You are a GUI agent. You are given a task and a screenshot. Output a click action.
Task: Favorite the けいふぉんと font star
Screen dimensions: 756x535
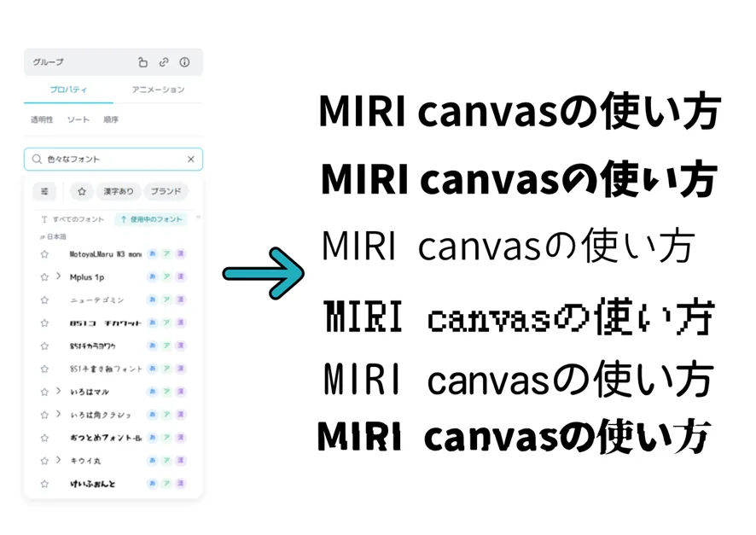coord(44,484)
